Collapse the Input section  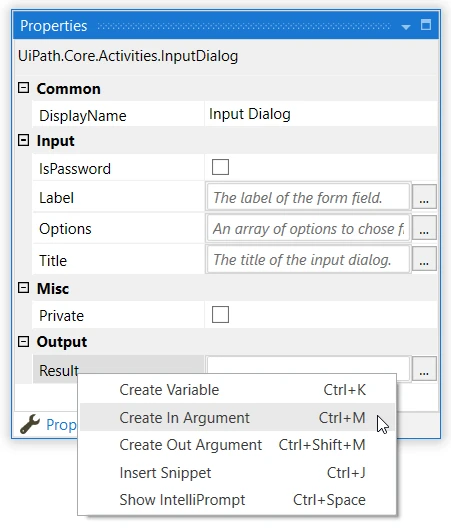[23, 140]
